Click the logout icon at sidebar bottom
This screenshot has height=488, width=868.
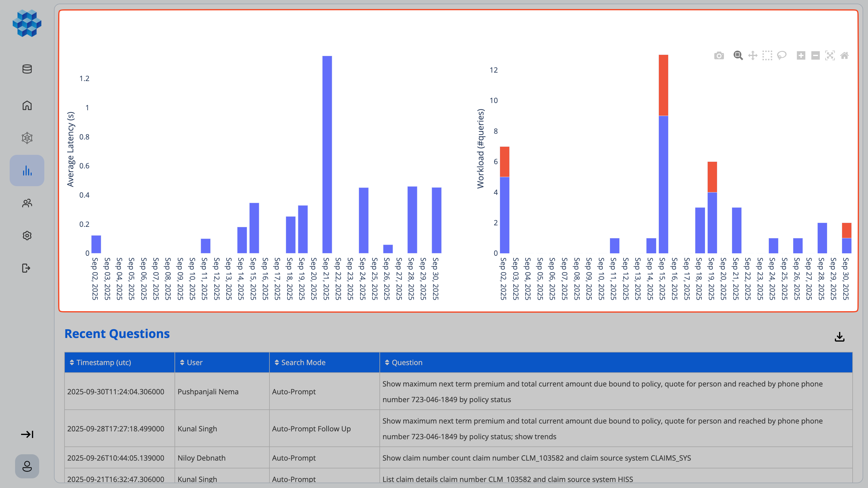(27, 268)
